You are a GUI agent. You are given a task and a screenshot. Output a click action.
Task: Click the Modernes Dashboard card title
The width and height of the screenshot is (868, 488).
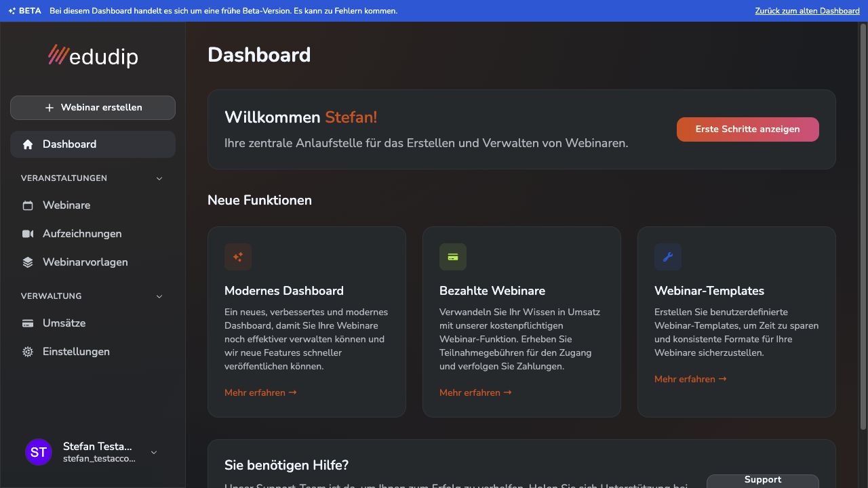[284, 291]
